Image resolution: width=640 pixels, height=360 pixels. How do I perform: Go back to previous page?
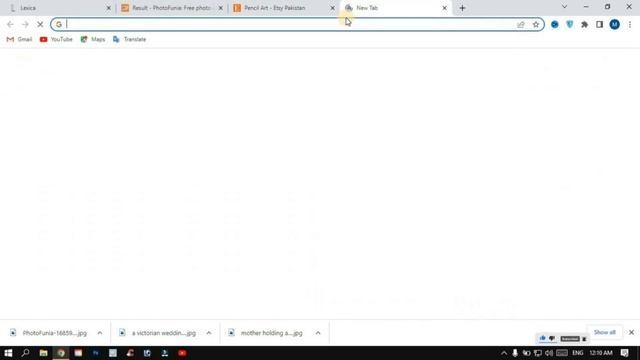point(10,24)
